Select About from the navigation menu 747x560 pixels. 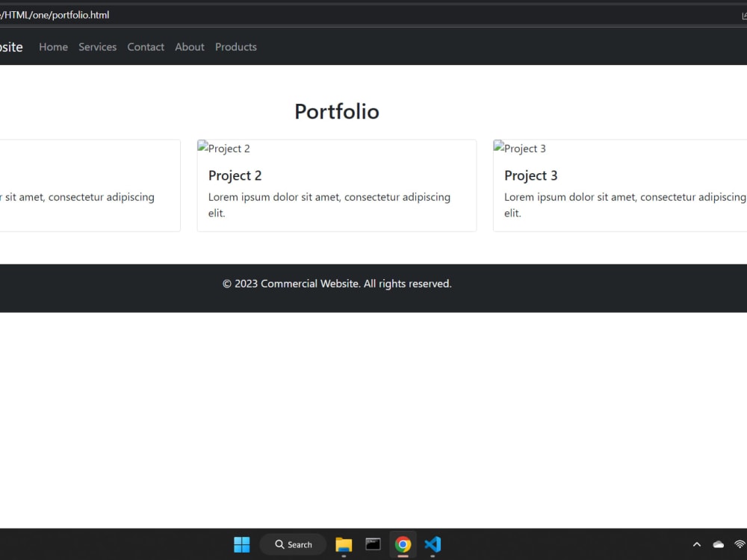click(x=189, y=47)
